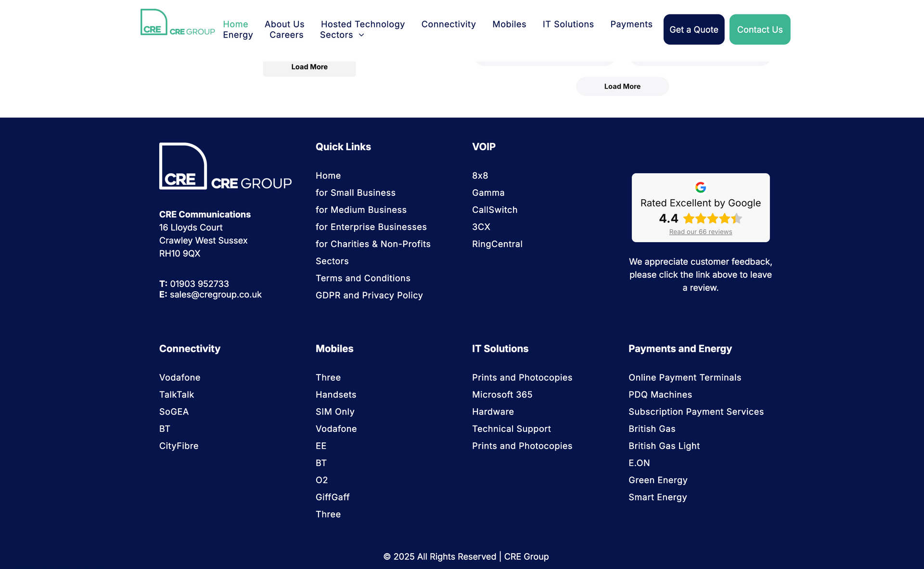Open the CityFibre connectivity link
Viewport: 924px width, 569px height.
pos(179,446)
